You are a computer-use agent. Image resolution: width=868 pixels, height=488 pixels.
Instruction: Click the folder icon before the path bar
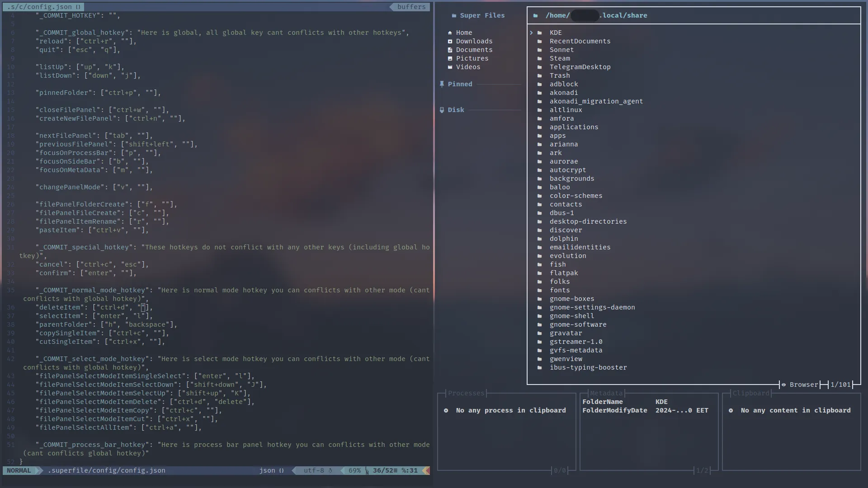[536, 15]
